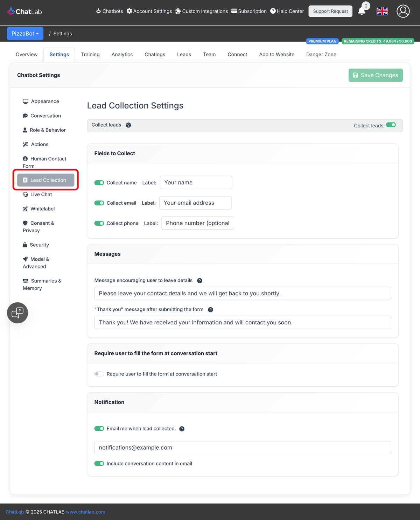
Task: Click the Save Changes button
Action: 375,75
